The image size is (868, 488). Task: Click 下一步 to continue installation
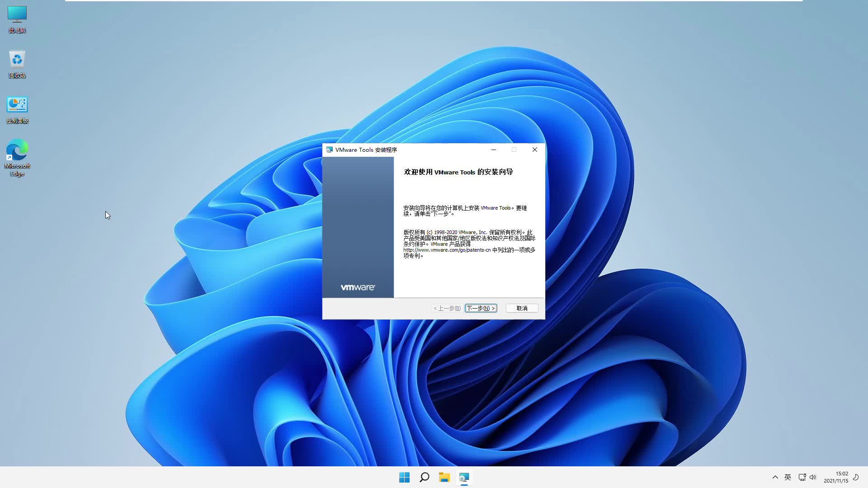481,308
